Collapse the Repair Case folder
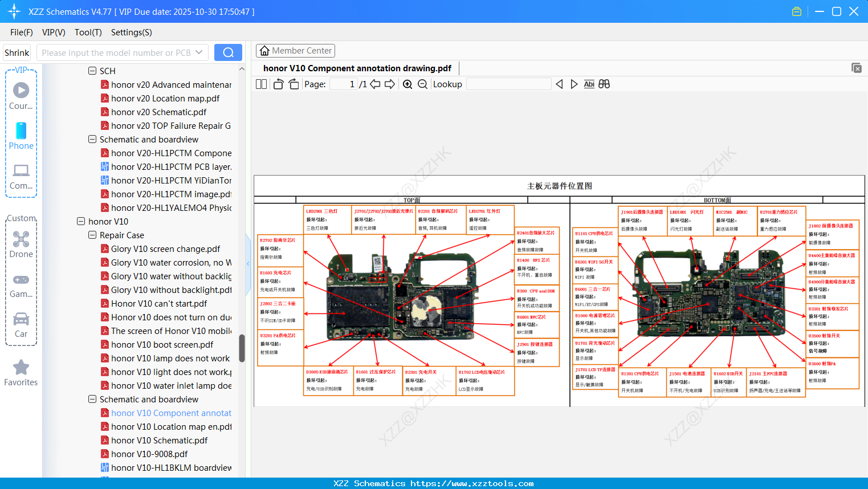Viewport: 868px width, 489px height. [92, 235]
